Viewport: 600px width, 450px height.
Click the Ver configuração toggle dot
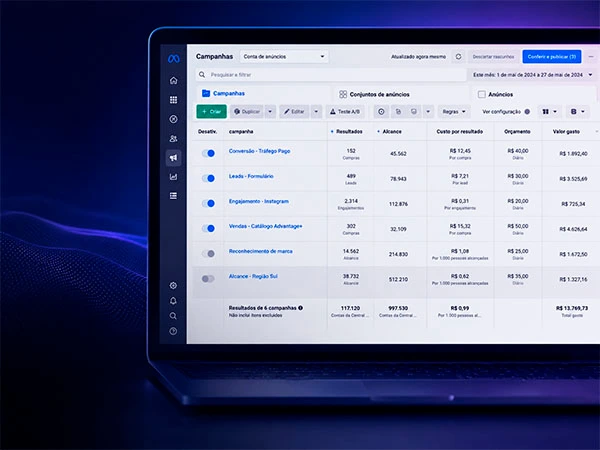(527, 112)
